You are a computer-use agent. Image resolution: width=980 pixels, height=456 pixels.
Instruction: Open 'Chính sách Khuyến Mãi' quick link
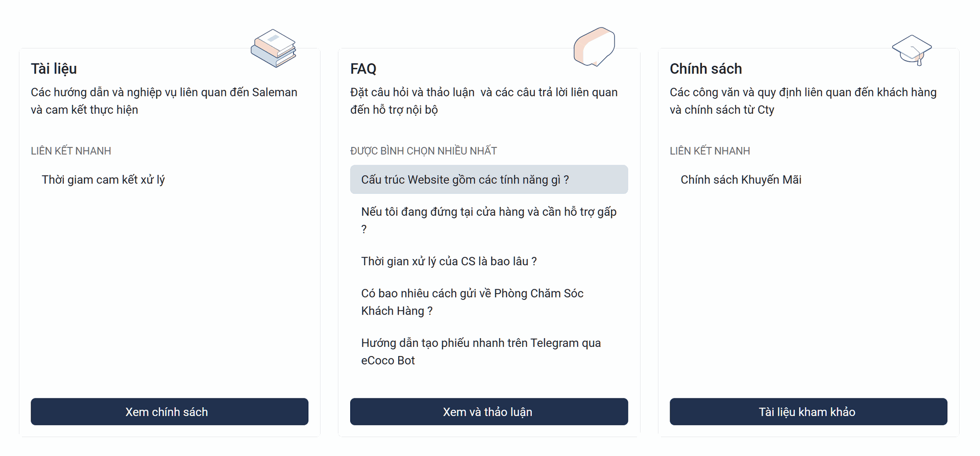point(741,180)
